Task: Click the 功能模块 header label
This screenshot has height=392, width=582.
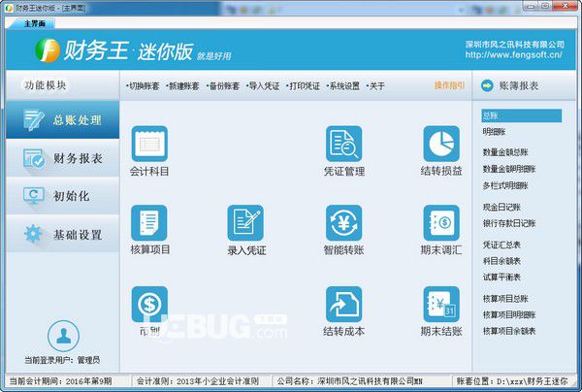Action: click(46, 85)
